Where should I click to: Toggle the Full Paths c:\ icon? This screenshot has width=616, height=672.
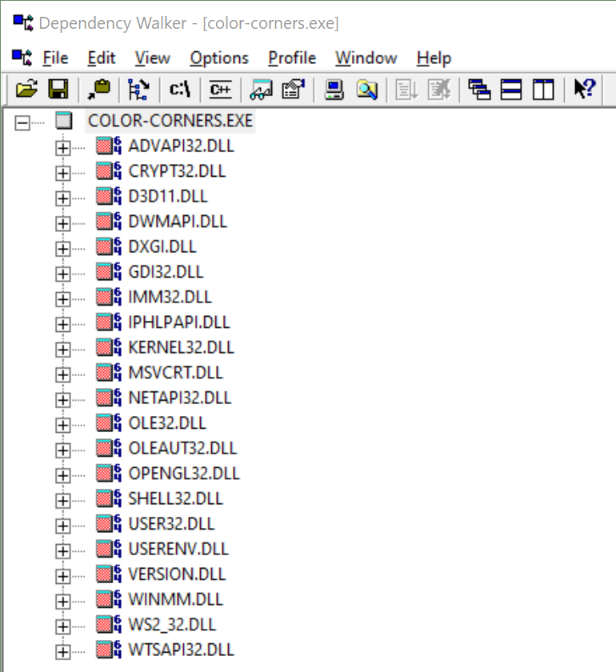(180, 90)
